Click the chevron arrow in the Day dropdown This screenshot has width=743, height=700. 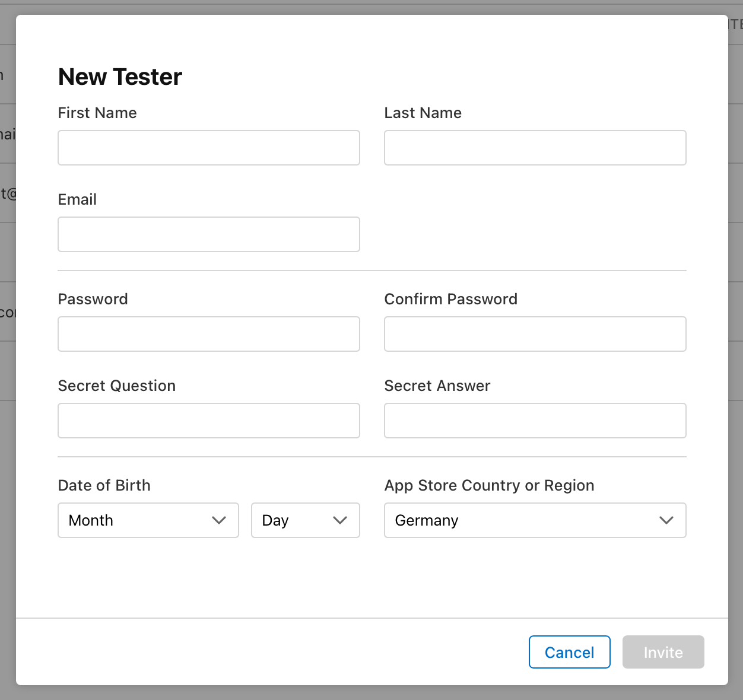[x=340, y=520]
